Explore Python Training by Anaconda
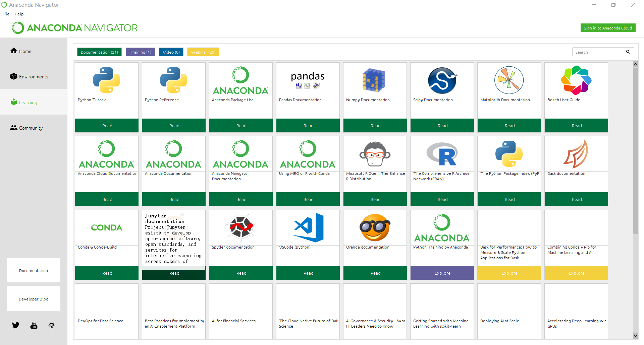The width and height of the screenshot is (644, 345). coord(442,273)
